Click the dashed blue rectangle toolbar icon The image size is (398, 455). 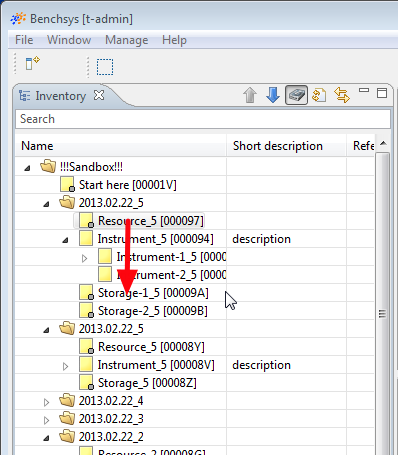pyautogui.click(x=105, y=67)
